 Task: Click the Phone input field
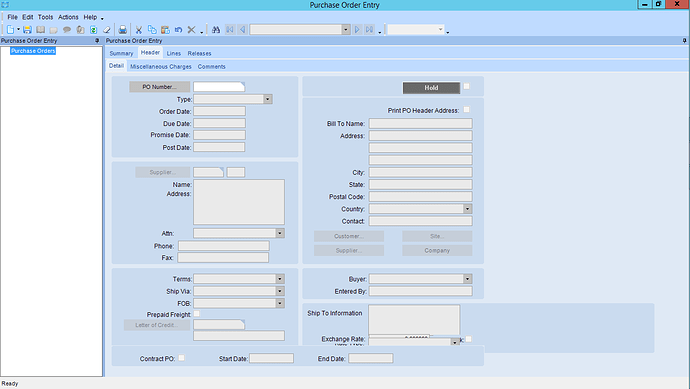224,246
